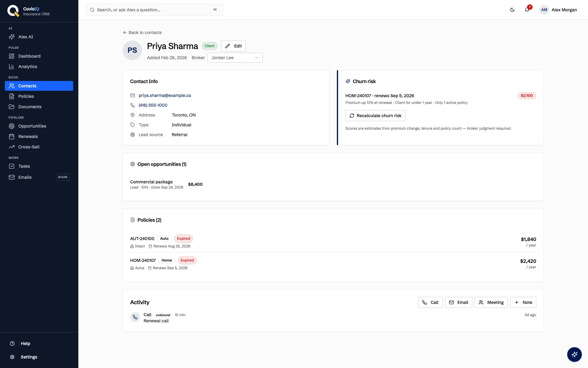Click Emails sidebar item
Viewport: 588px width, 368px height.
tap(39, 177)
